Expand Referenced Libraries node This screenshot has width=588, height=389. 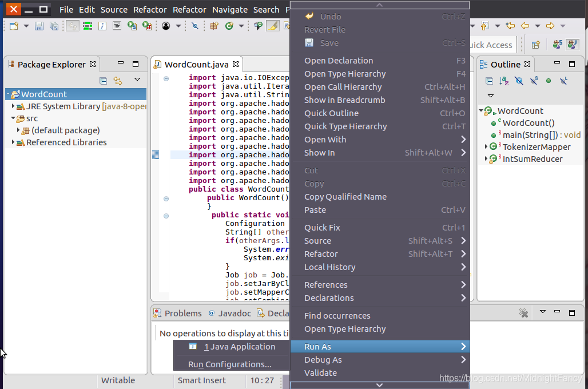coord(13,142)
